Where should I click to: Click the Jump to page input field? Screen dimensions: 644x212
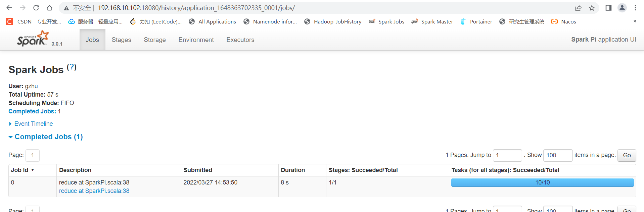[x=507, y=155]
